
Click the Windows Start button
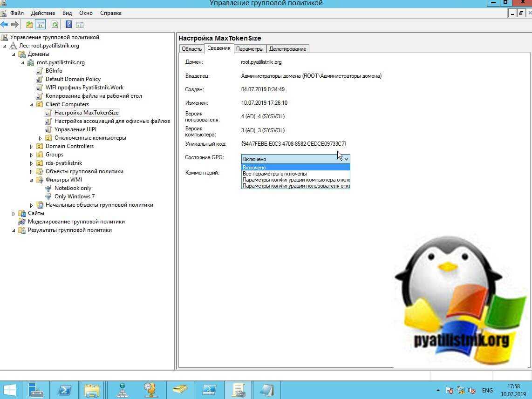click(10, 389)
